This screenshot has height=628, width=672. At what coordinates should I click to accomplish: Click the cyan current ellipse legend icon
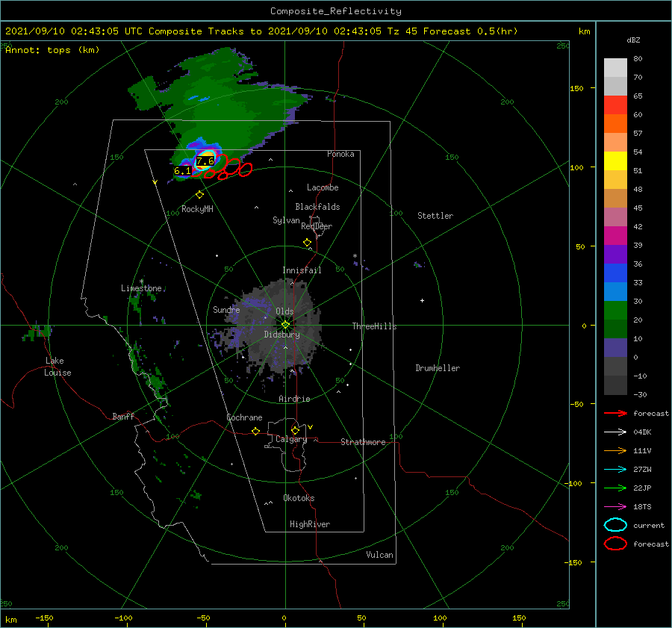615,525
